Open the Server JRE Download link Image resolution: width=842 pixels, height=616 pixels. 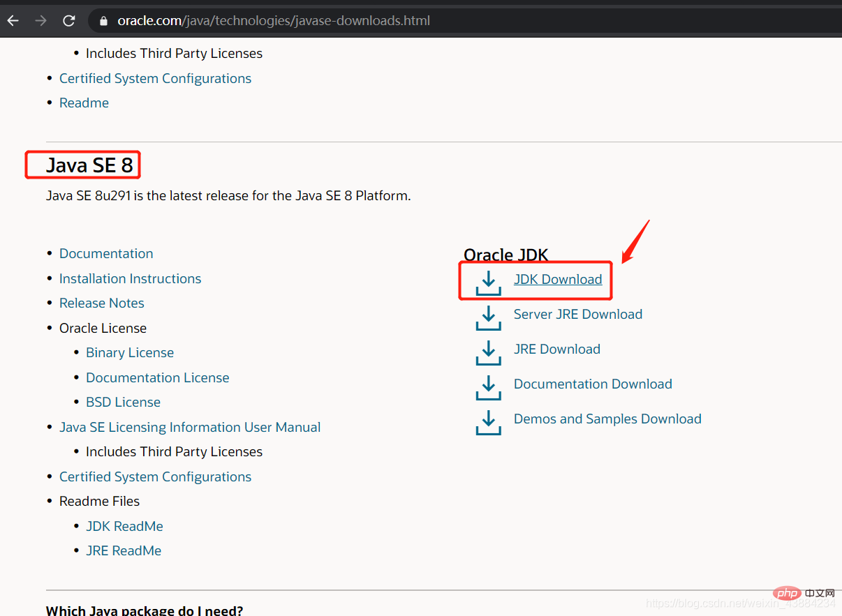(x=578, y=314)
